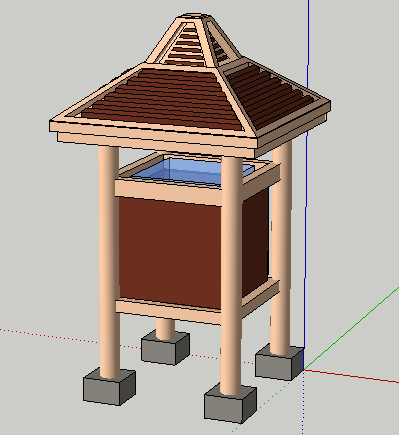
Task: Select the large front brown panel of the box
Action: [170, 252]
